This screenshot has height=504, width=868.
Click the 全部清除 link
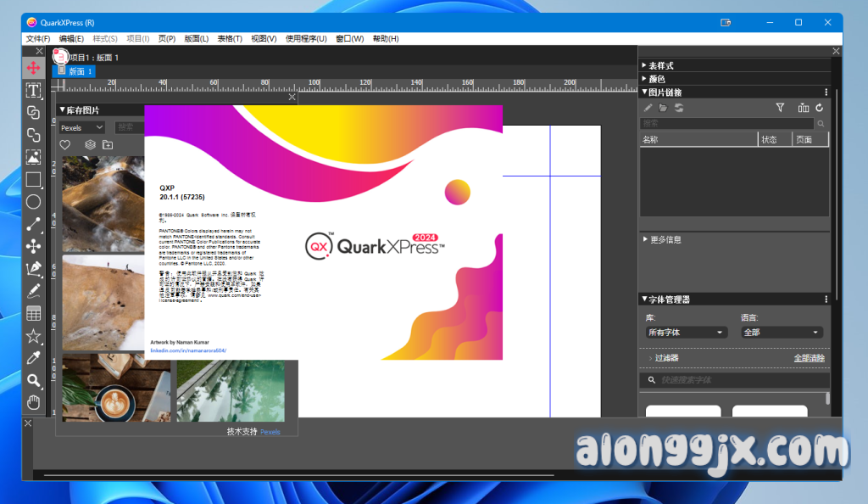[809, 359]
